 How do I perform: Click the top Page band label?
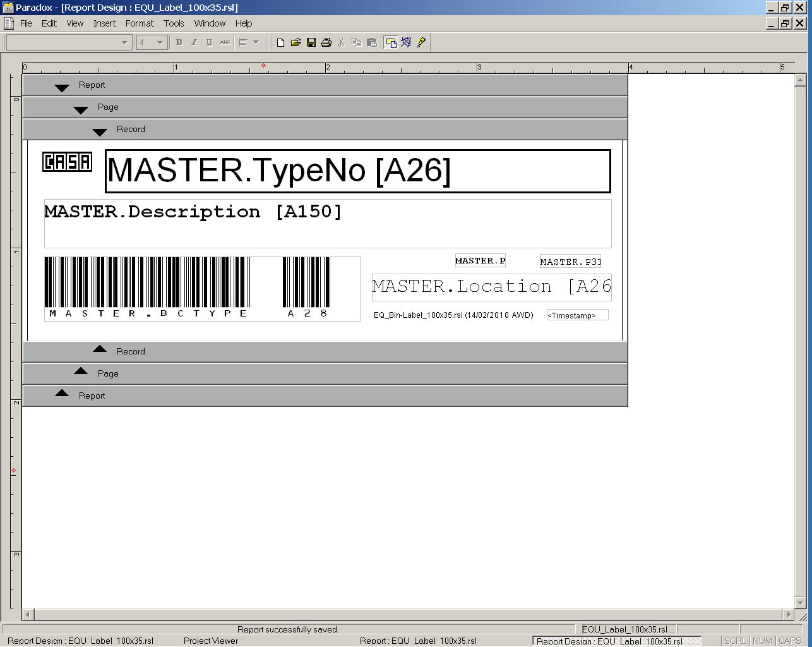[108, 107]
